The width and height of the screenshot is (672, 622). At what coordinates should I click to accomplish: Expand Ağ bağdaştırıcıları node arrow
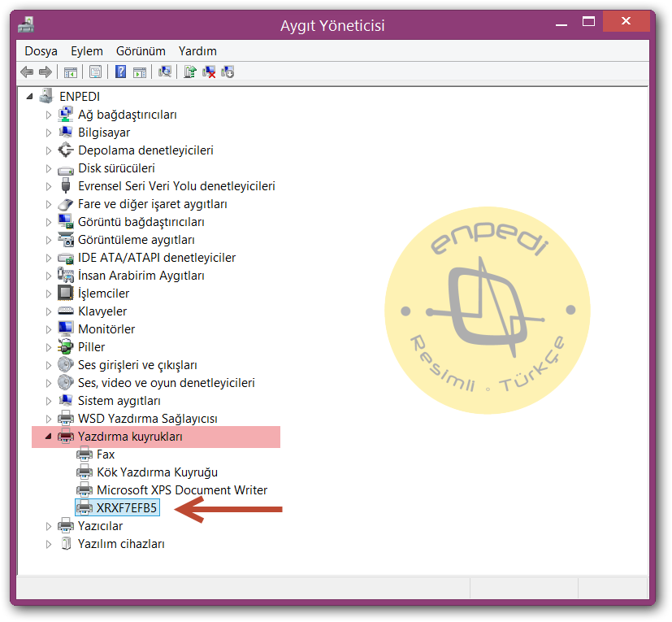pyautogui.click(x=49, y=115)
